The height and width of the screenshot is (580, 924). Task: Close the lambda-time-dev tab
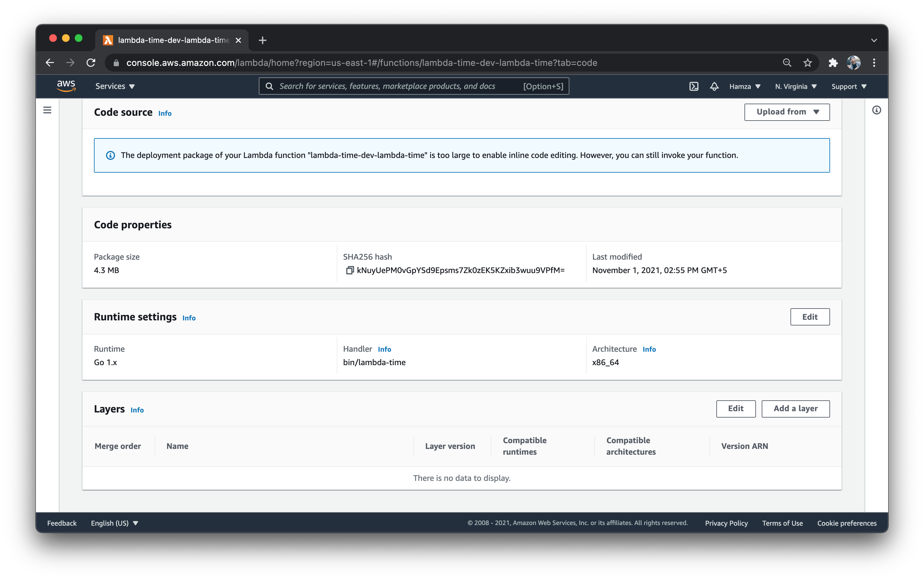(x=238, y=40)
